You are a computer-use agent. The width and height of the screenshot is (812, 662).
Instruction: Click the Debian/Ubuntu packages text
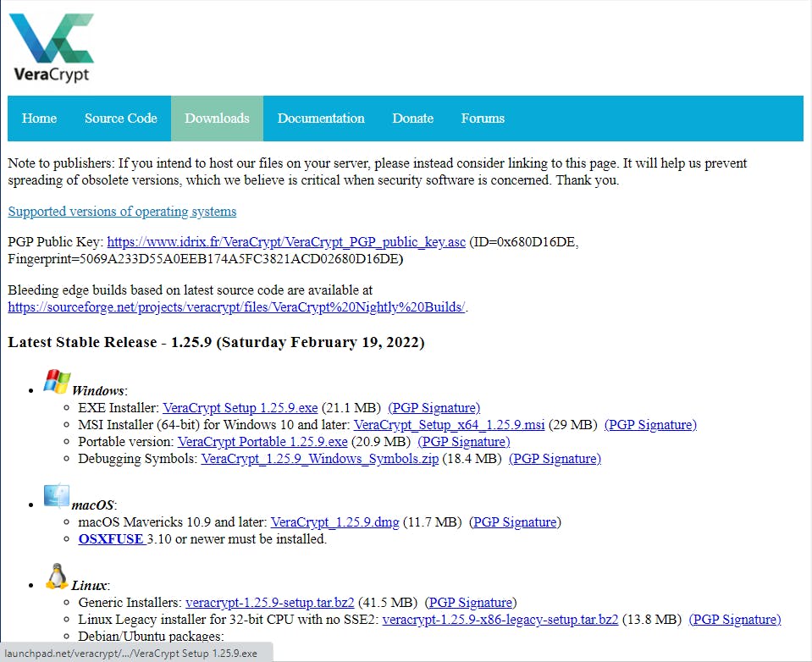click(x=152, y=636)
